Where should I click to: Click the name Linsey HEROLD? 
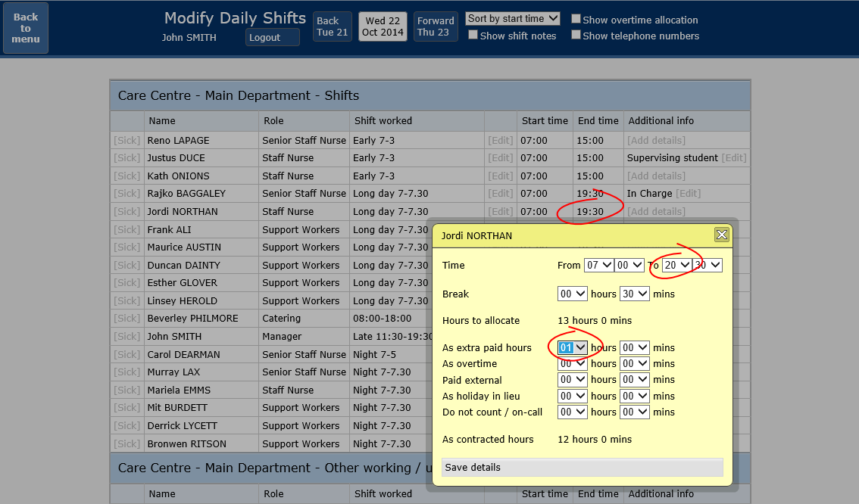(183, 301)
